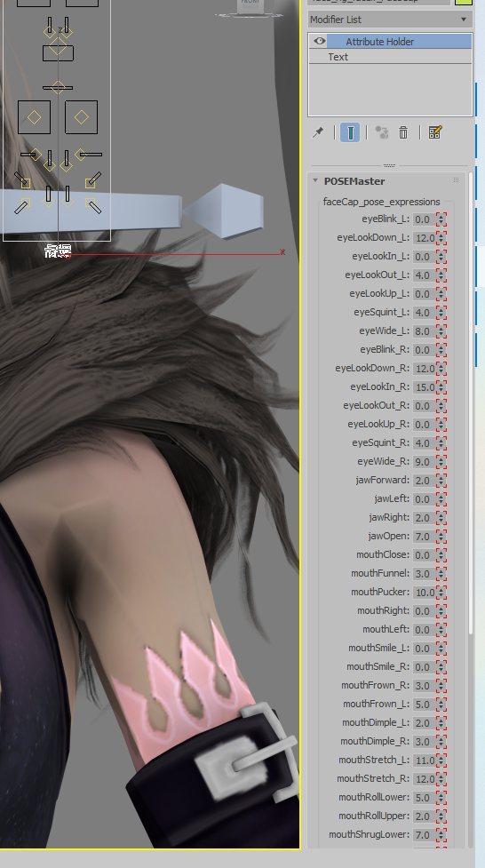Click Make Unique modifier icon
The image size is (485, 868).
pyautogui.click(x=381, y=132)
